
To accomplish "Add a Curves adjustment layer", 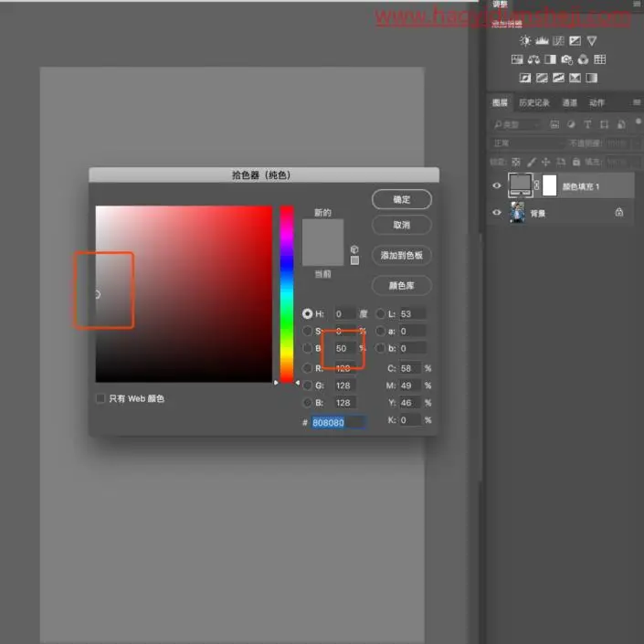I will (558, 41).
